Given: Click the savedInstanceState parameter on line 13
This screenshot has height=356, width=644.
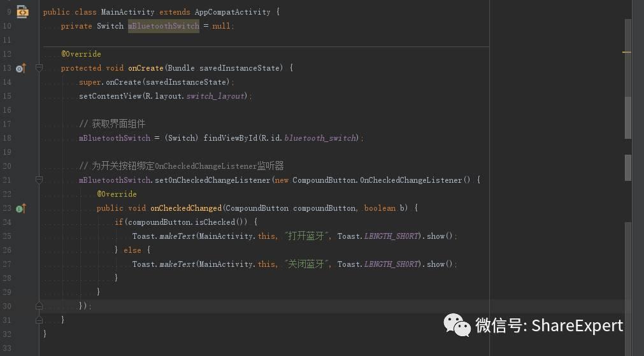Looking at the screenshot, I should (240, 68).
